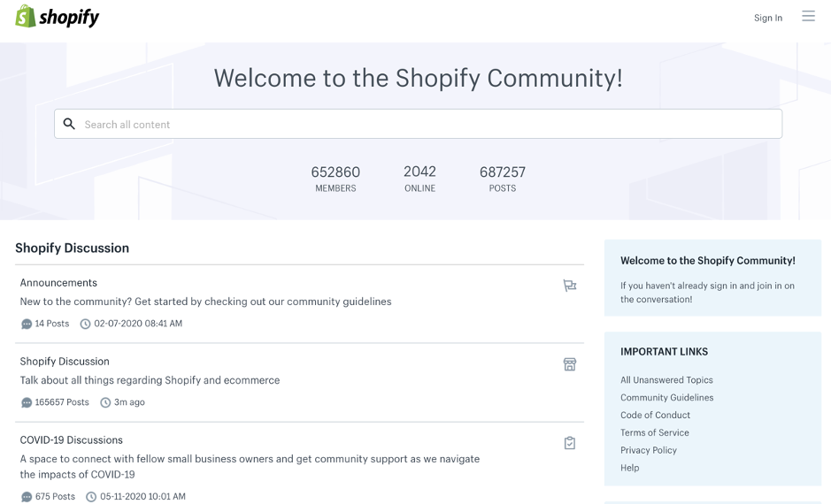Viewport: 831px width, 504px height.
Task: Click the '02-07-2020 08:41 AM' timestamp
Action: [138, 324]
